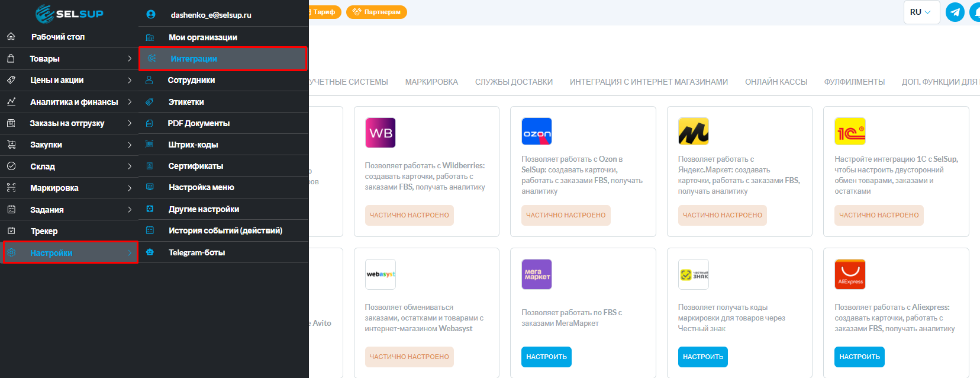Click НАСТРОИТЬ under МегаМаркет
The height and width of the screenshot is (378, 980).
point(546,357)
